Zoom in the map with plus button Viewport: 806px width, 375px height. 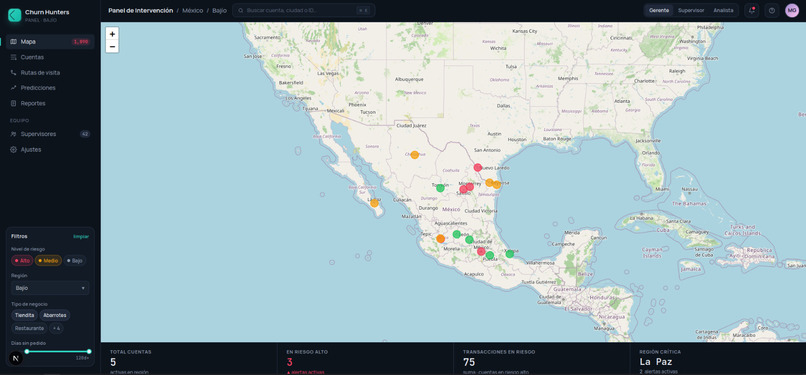coord(112,34)
